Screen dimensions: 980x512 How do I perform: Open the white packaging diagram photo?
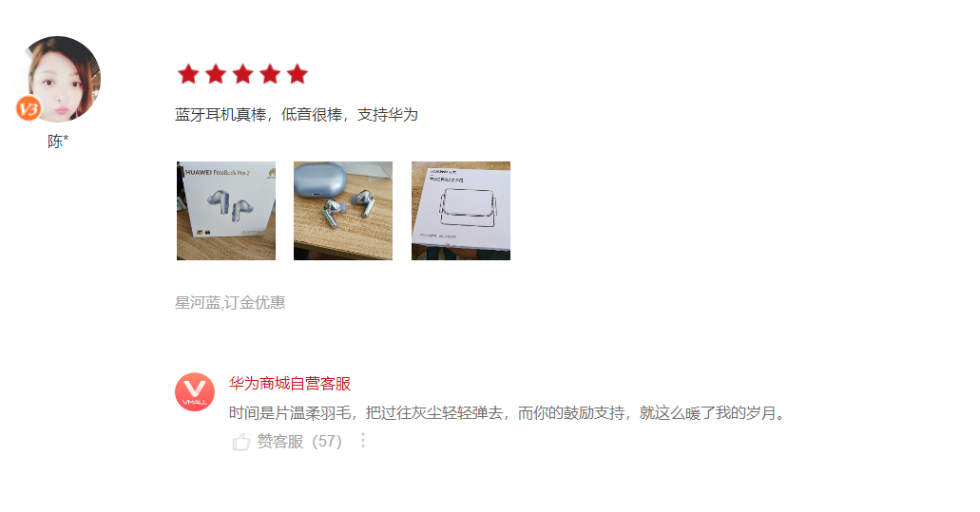click(461, 211)
